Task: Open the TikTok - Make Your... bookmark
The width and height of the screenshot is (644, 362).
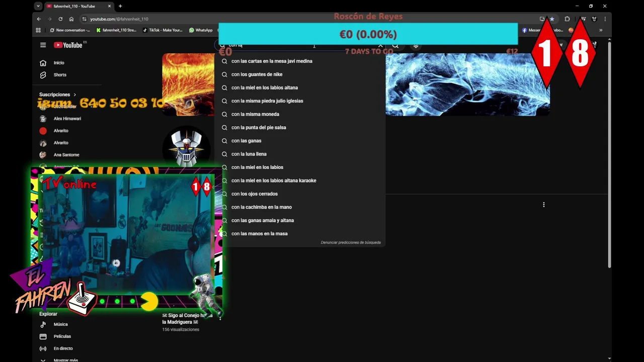Action: pos(163,30)
